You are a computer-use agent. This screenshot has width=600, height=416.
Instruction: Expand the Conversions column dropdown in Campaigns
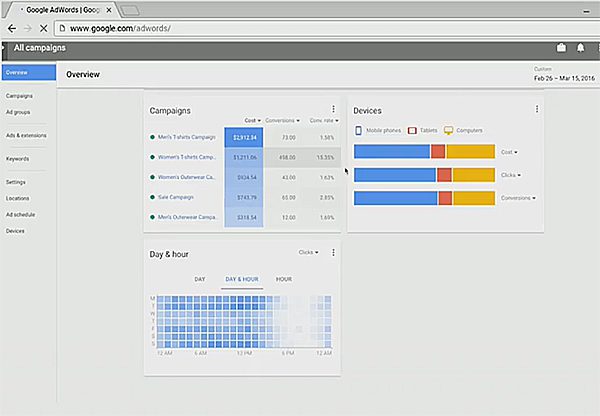coord(282,121)
